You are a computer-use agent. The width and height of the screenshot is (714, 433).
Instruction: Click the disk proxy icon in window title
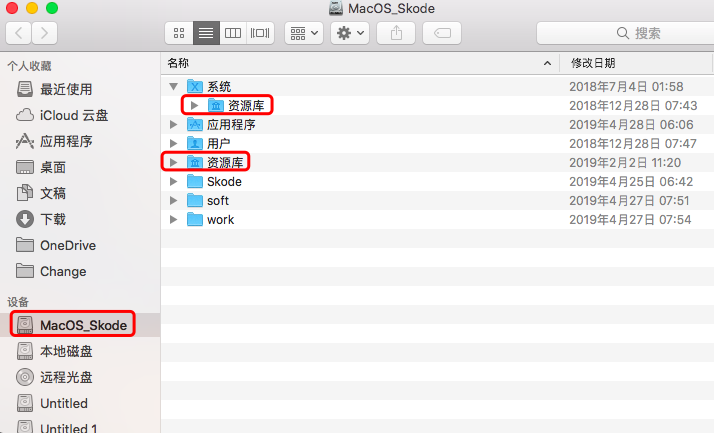pos(336,8)
